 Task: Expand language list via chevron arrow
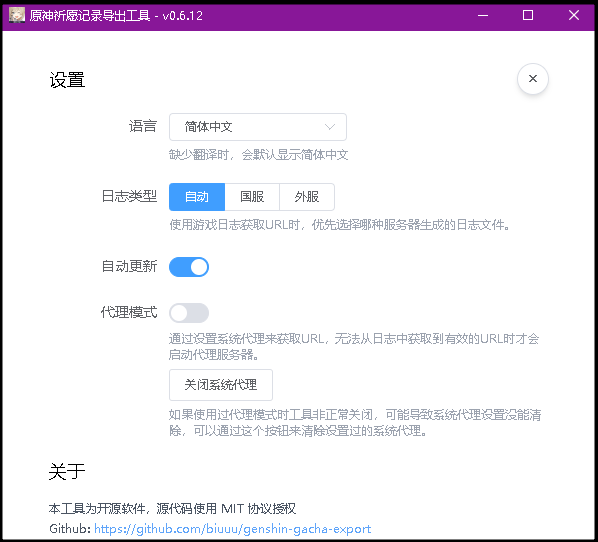click(330, 127)
